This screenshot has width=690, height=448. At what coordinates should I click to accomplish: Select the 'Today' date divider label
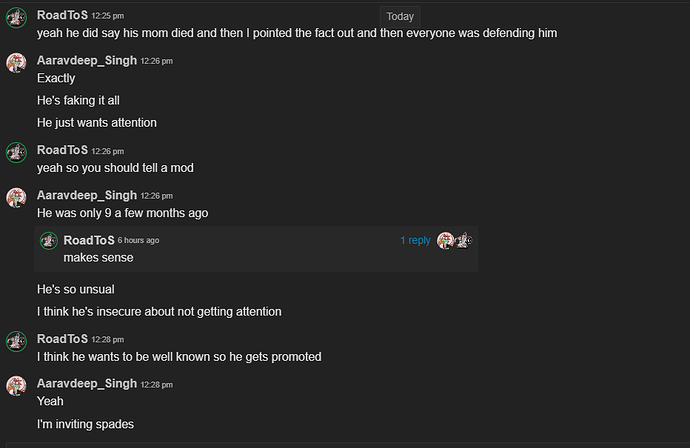[x=400, y=17]
